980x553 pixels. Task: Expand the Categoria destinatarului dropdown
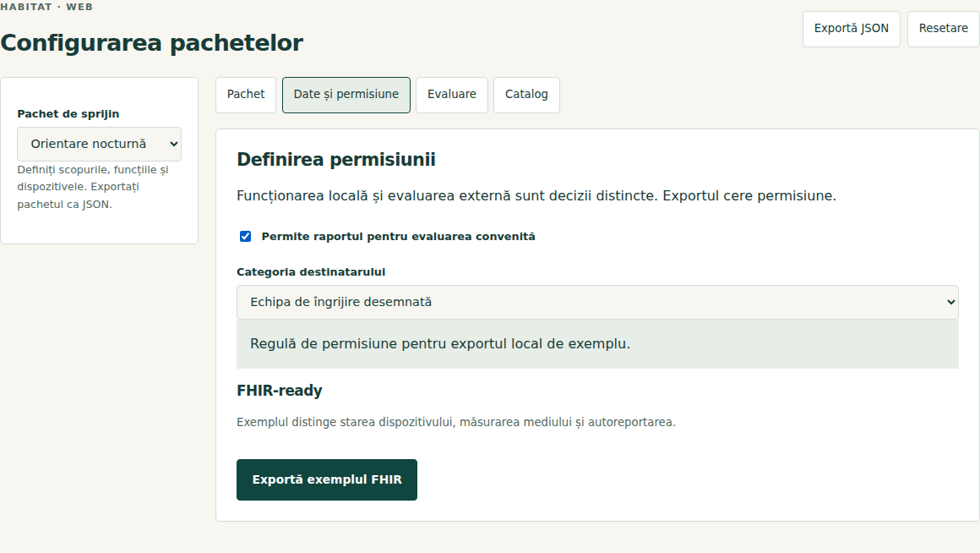coord(597,302)
